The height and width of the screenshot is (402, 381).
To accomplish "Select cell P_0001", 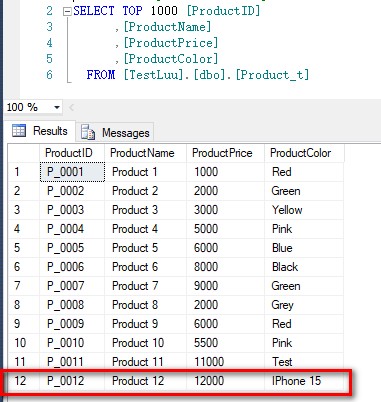I will point(72,172).
